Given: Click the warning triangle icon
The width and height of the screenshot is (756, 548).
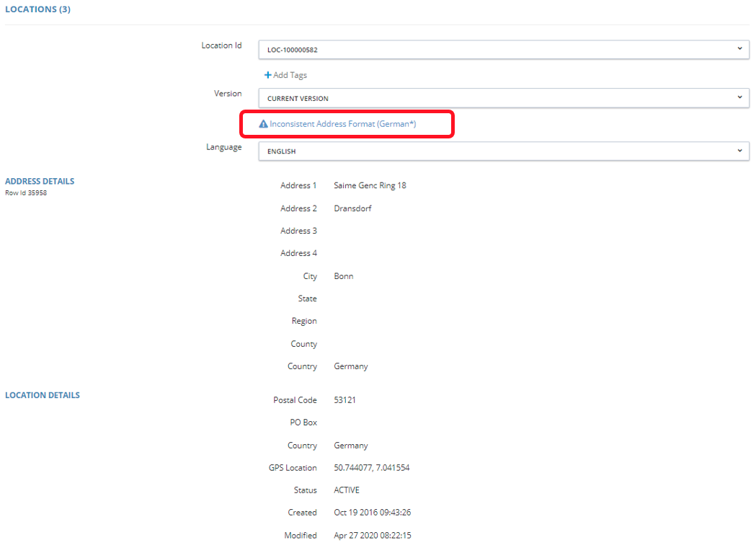Looking at the screenshot, I should [x=263, y=124].
